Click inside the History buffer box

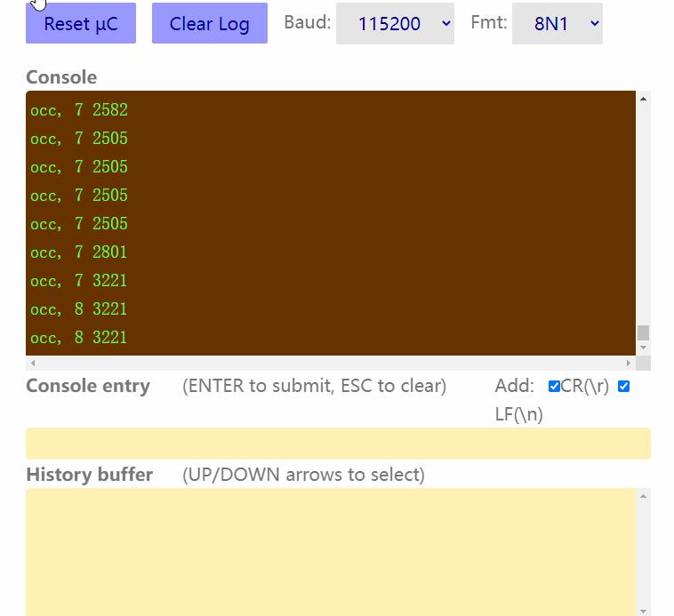point(331,552)
